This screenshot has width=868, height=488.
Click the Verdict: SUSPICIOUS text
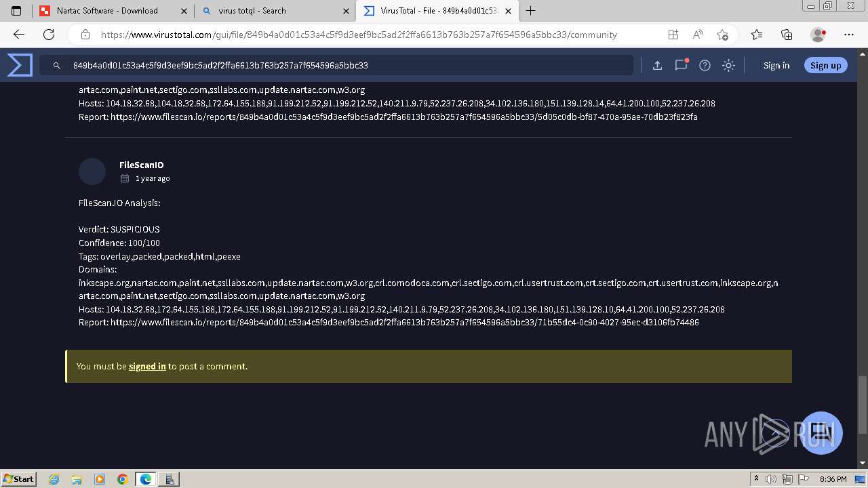point(119,229)
